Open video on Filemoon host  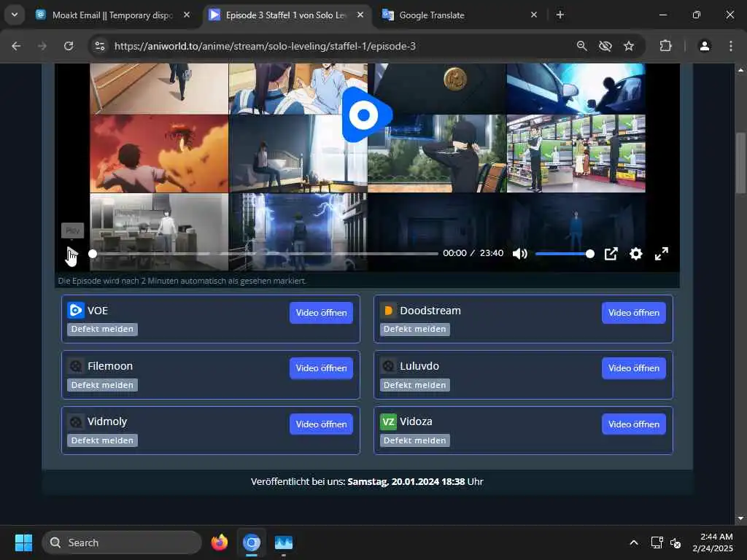click(x=321, y=368)
